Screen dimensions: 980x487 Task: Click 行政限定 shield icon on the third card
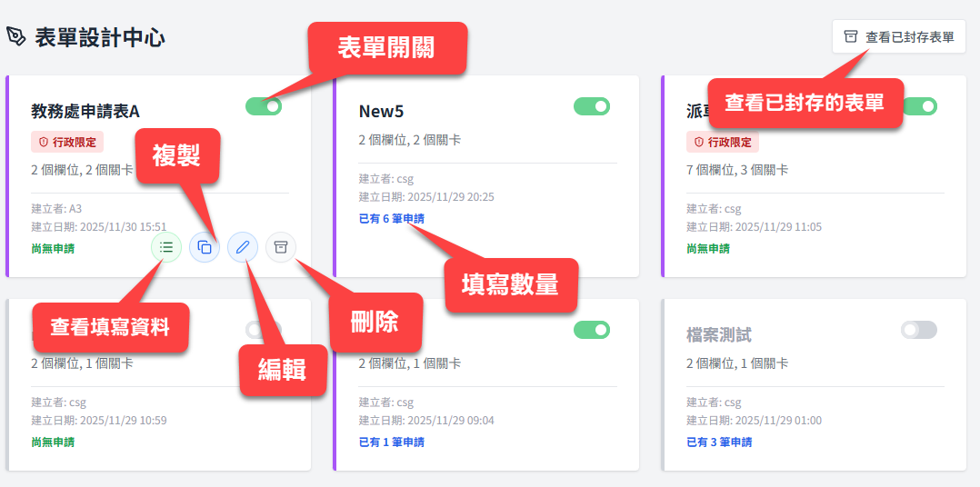pyautogui.click(x=698, y=143)
